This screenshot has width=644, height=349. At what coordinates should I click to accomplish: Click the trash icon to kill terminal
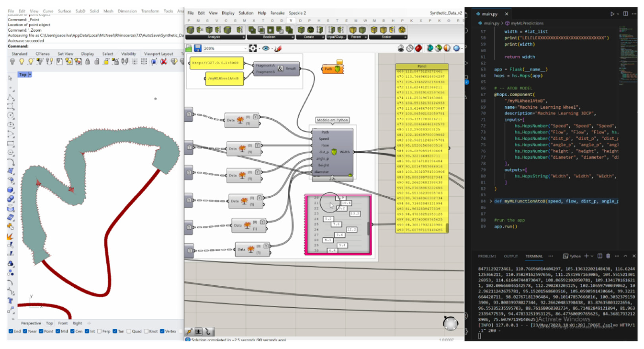pos(608,256)
